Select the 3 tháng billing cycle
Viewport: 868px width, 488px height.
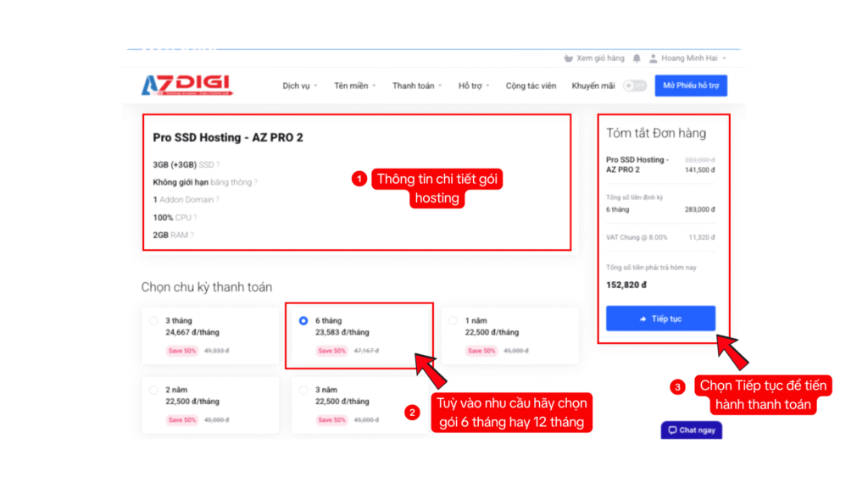(153, 320)
